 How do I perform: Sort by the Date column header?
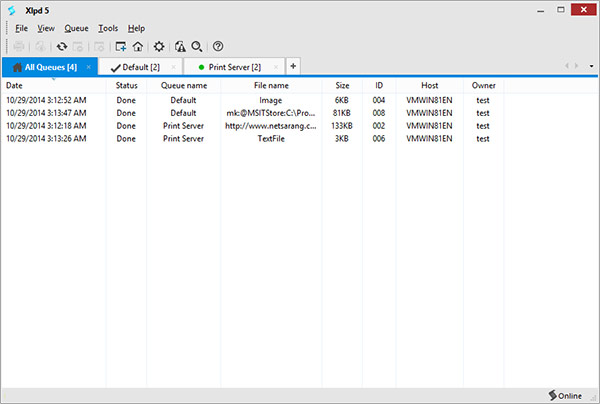point(54,85)
